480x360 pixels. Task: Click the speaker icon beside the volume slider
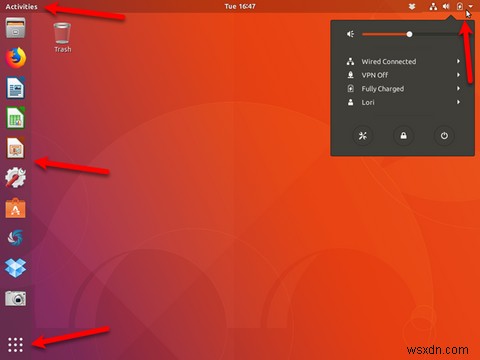pos(350,34)
